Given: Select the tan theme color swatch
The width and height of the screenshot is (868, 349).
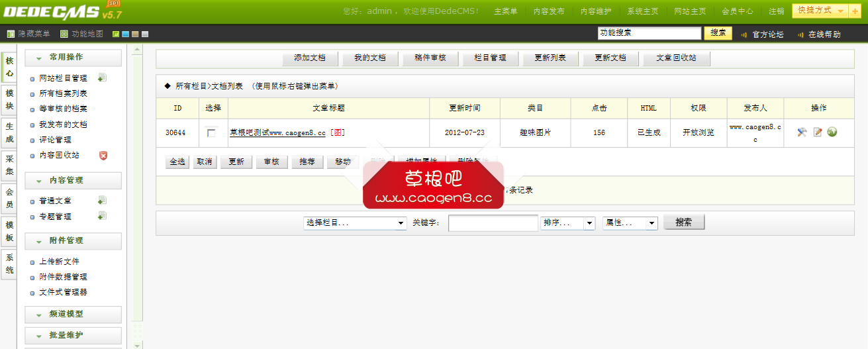Looking at the screenshot, I should tap(135, 34).
